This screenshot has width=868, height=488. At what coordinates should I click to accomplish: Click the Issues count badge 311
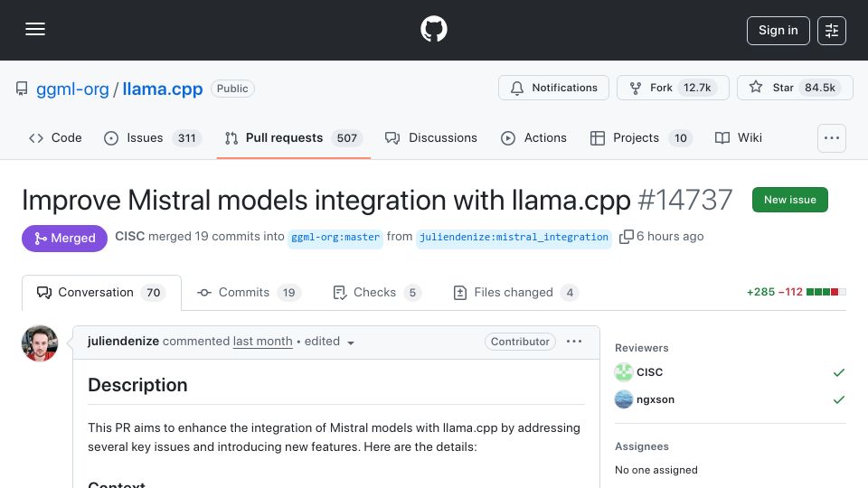point(186,138)
